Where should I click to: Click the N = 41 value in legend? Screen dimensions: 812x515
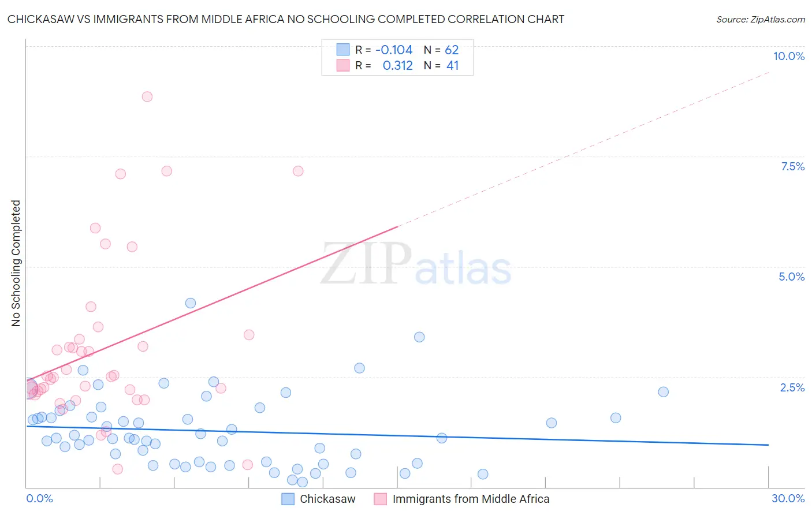click(441, 65)
